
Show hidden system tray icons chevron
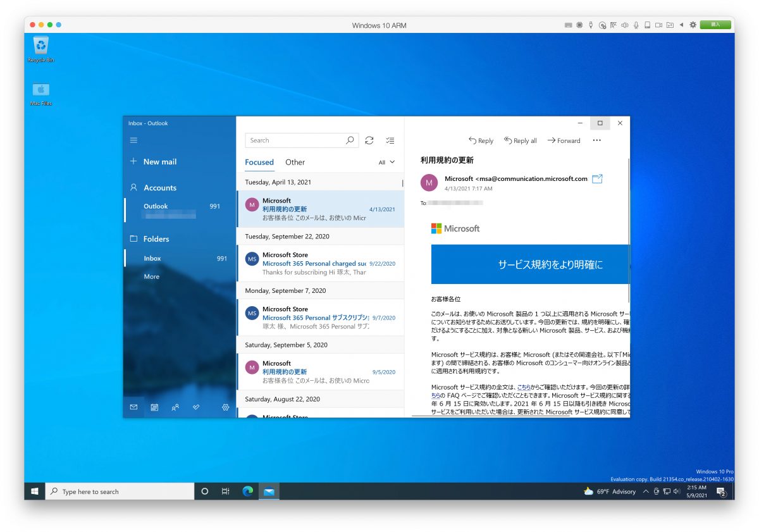coord(646,492)
